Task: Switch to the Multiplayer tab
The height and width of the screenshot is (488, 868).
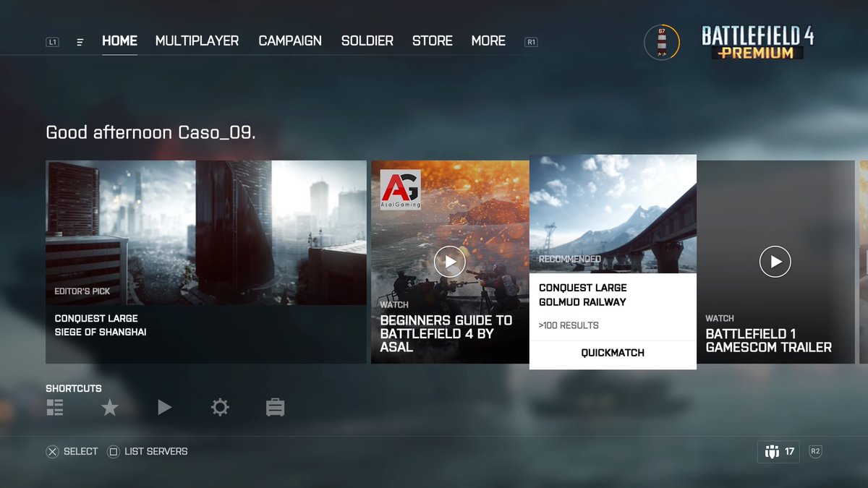Action: point(197,41)
